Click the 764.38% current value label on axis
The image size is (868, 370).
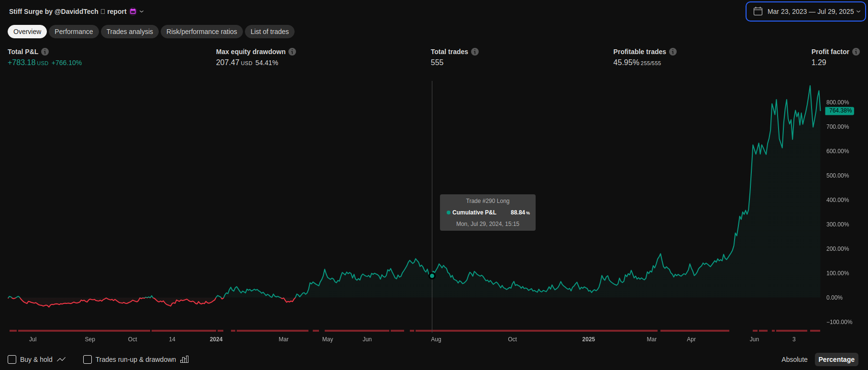click(840, 111)
